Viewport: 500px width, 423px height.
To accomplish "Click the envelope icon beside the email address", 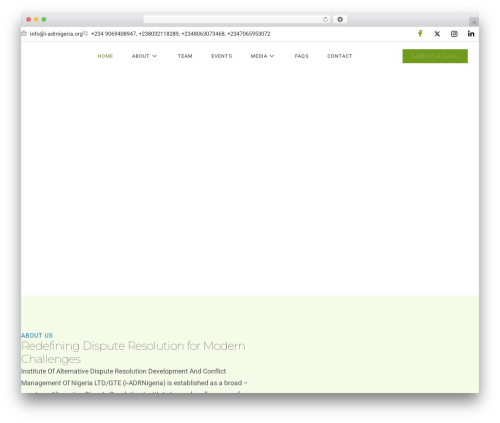I will [24, 33].
